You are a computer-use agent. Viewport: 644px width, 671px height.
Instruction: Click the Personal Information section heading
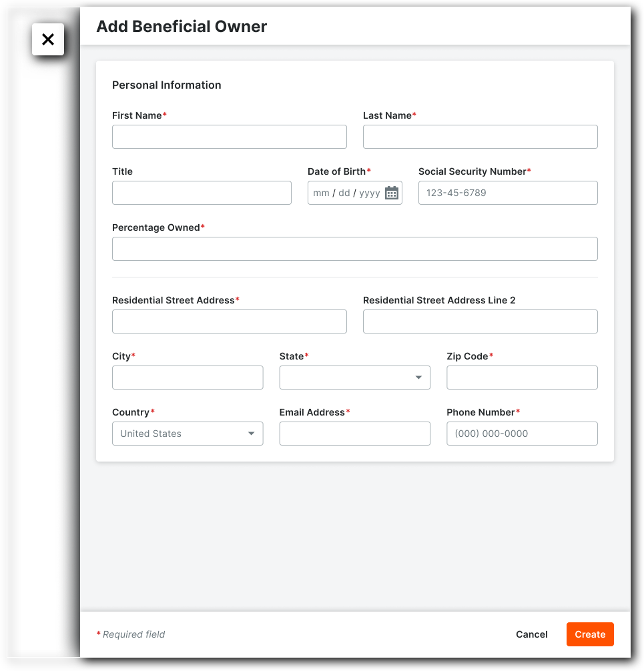point(166,85)
